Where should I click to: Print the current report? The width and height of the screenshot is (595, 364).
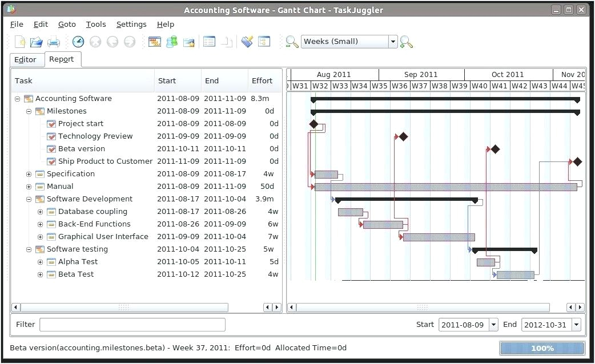54,42
